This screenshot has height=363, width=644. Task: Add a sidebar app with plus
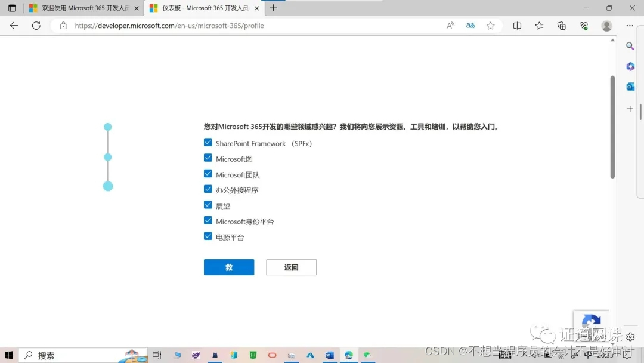[x=630, y=109]
